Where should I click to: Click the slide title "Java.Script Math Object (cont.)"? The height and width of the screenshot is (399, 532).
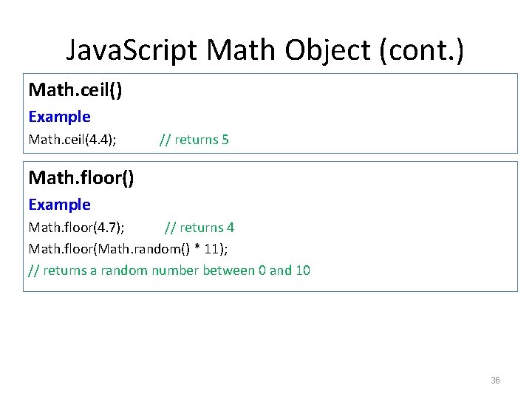265,50
